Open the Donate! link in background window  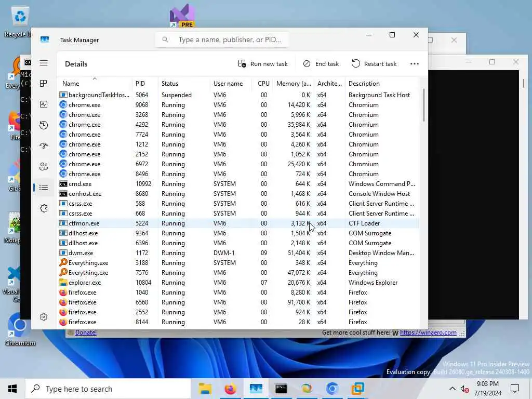click(x=86, y=332)
